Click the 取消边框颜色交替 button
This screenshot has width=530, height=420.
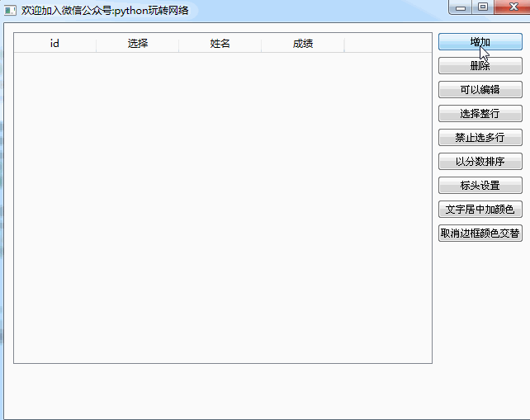pyautogui.click(x=480, y=234)
